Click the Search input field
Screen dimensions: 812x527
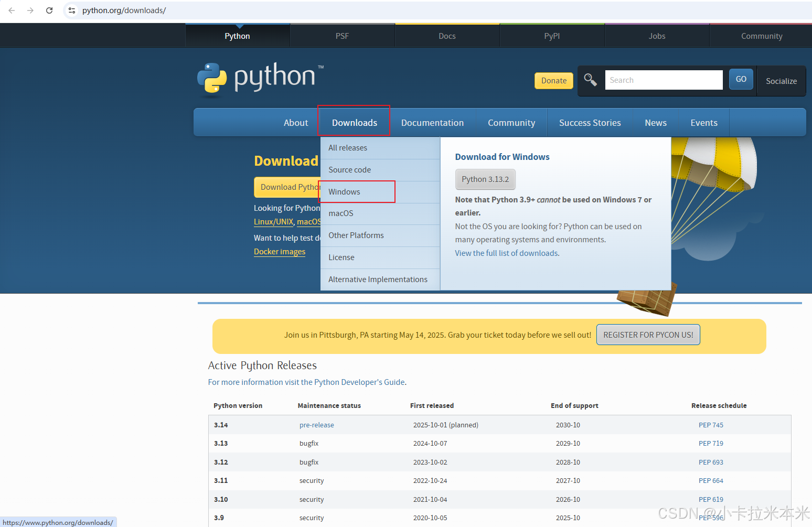click(x=664, y=80)
